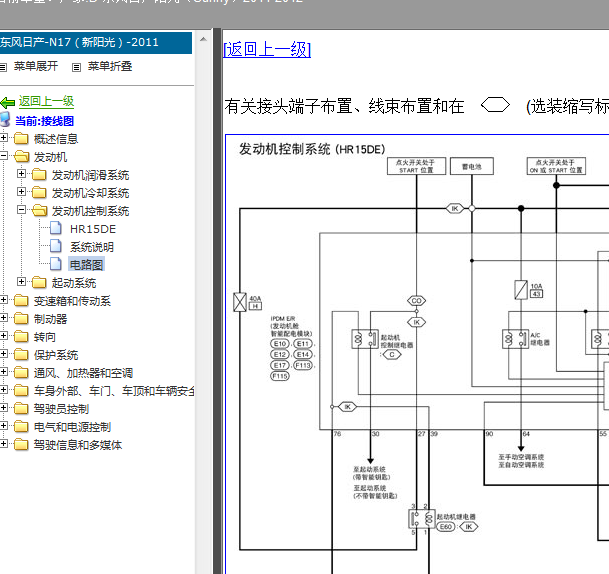Open the 驾驶信息和多媒体 tree label

[78, 445]
